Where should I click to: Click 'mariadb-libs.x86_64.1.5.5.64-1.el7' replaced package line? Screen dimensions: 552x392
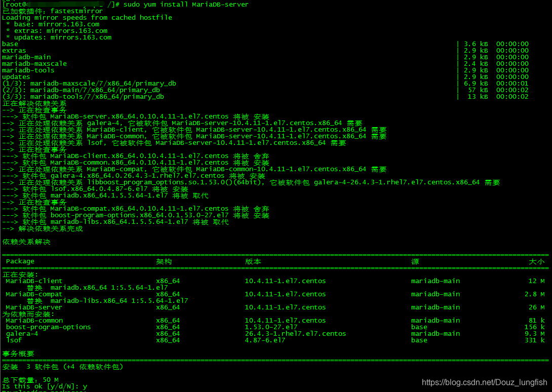coord(115,222)
